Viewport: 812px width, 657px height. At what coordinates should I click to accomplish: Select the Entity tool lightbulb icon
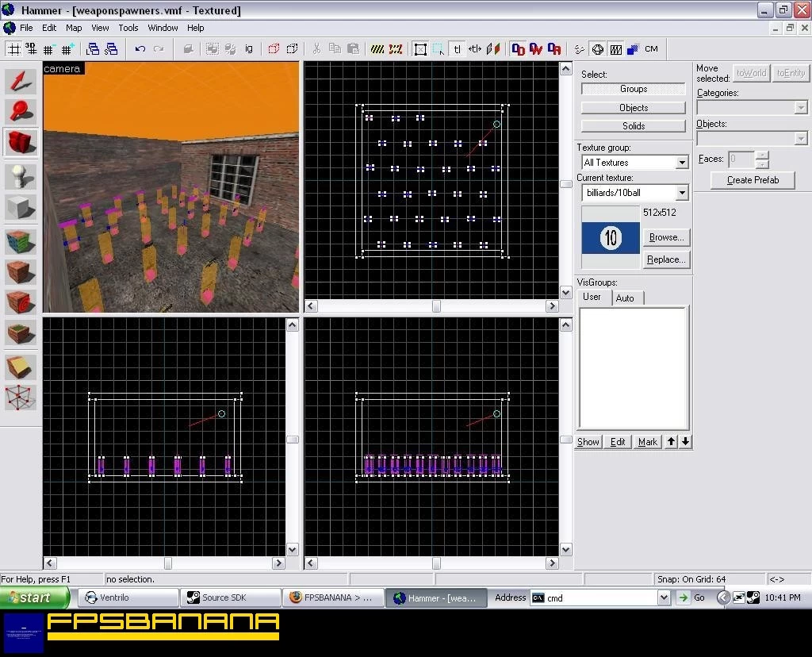pos(21,177)
